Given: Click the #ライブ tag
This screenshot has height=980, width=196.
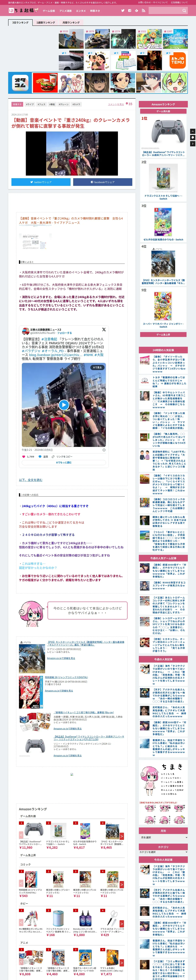Looking at the screenshot, I should coord(30,104).
